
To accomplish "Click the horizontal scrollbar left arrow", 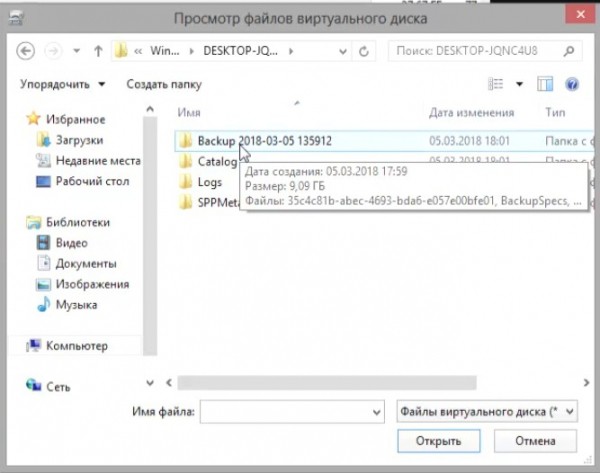I will (x=169, y=383).
